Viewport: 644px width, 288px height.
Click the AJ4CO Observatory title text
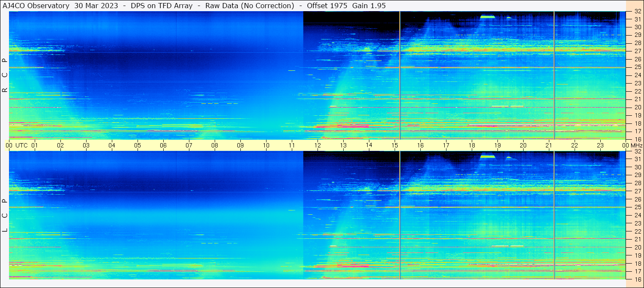click(36, 6)
